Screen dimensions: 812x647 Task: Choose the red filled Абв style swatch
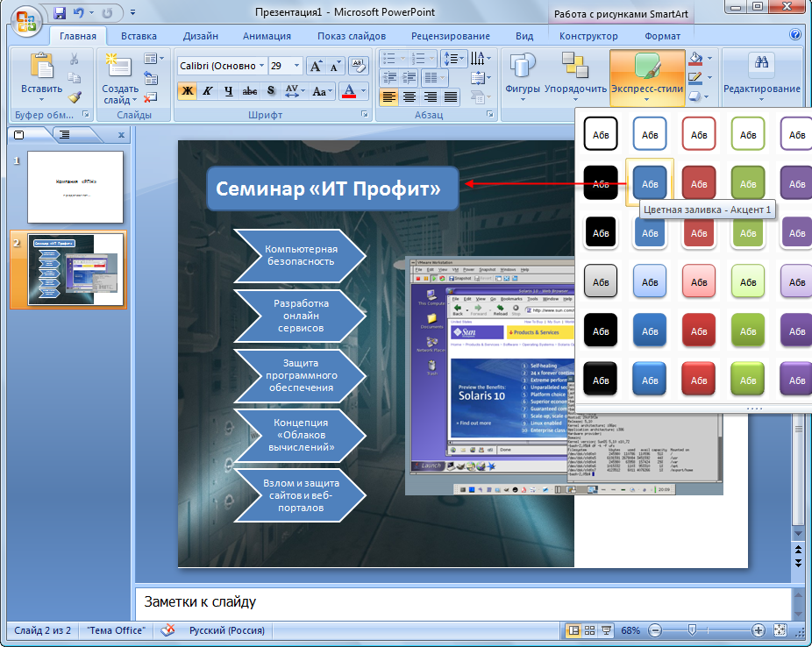point(699,182)
